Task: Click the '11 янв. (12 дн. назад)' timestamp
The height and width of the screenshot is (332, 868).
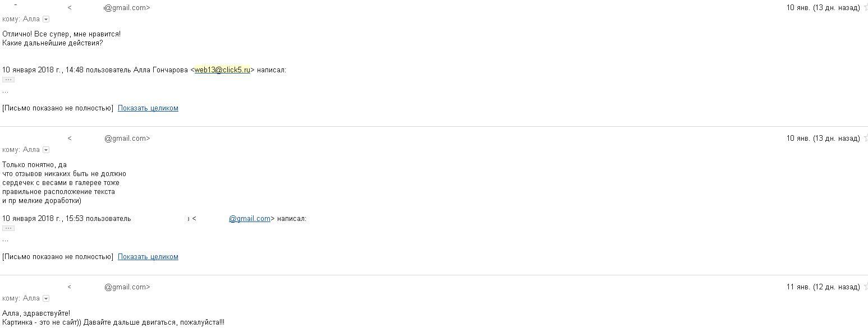Action: 823,287
